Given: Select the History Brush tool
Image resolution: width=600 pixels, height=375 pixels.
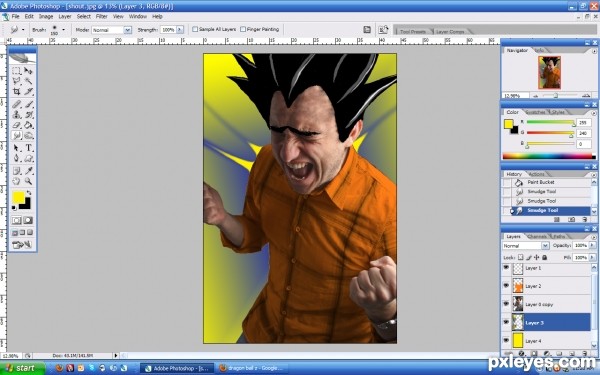Looking at the screenshot, I should coord(28,114).
